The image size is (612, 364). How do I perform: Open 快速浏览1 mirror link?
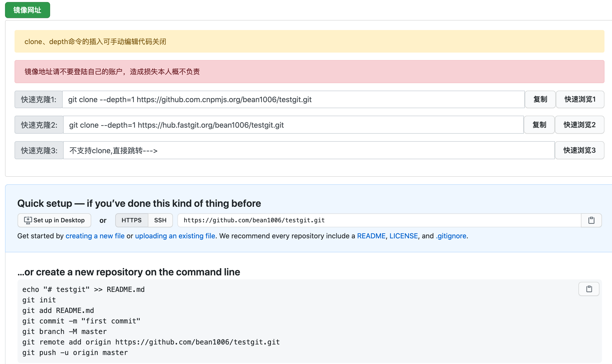tap(580, 99)
